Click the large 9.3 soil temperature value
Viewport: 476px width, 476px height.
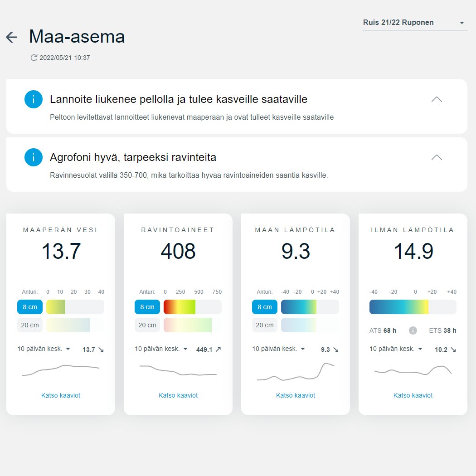296,251
